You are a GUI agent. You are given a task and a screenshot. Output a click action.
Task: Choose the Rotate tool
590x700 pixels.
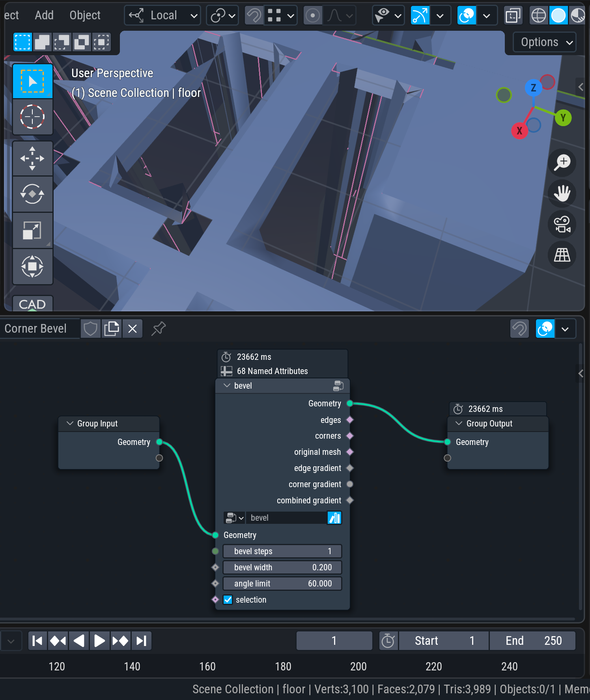coord(33,194)
